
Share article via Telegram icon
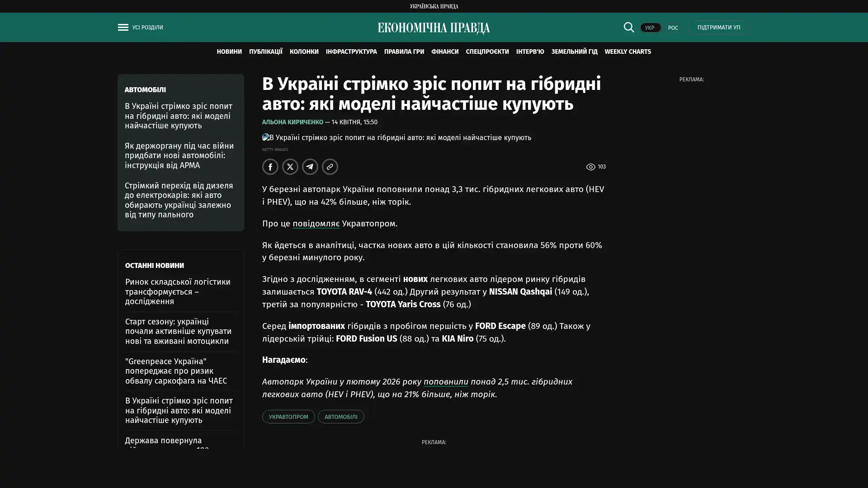point(310,167)
